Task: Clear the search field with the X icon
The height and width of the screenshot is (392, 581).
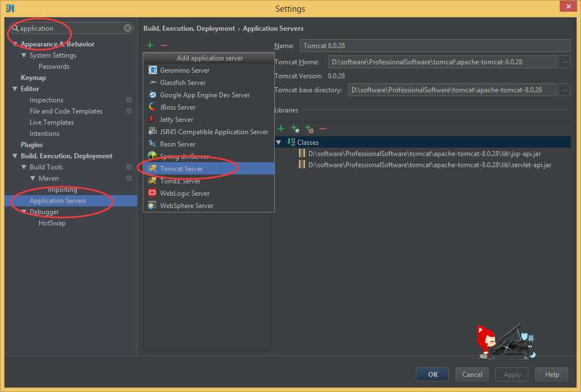Action: tap(128, 28)
